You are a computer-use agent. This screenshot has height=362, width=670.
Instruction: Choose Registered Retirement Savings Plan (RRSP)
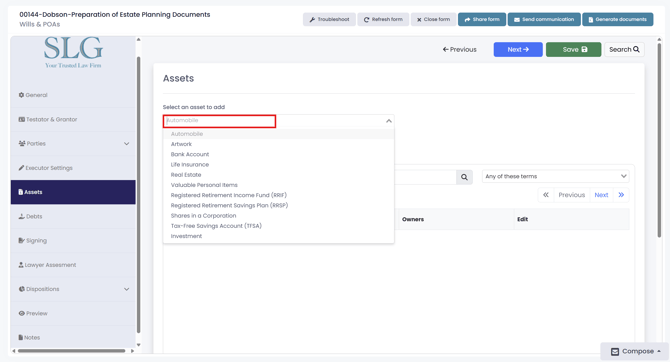tap(279, 206)
